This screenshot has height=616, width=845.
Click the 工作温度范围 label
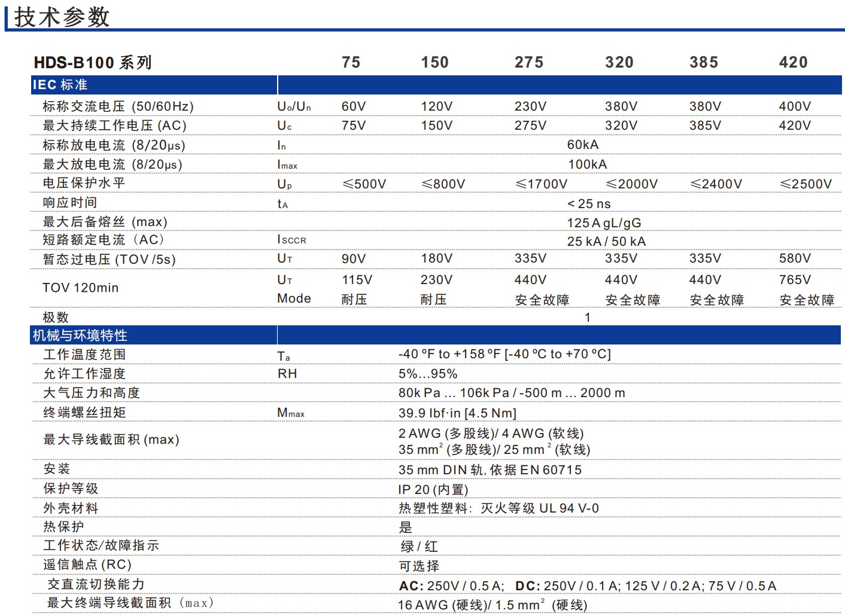tap(84, 355)
